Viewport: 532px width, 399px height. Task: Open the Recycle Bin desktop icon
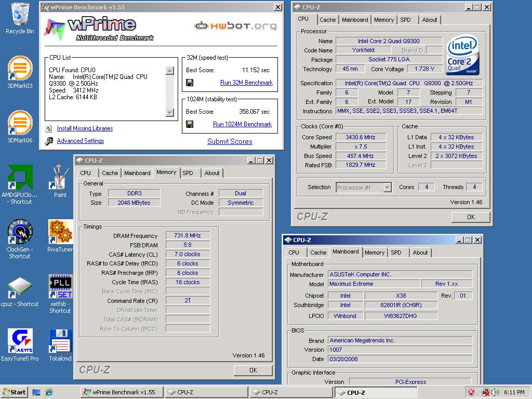20,14
